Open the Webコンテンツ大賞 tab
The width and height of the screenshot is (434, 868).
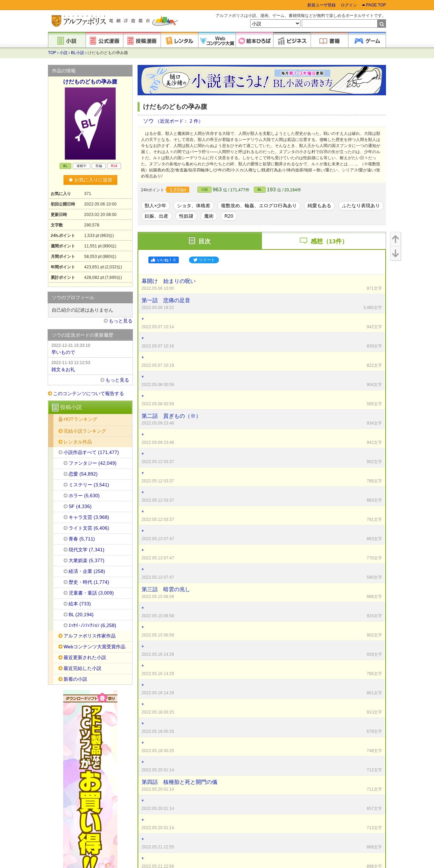217,41
